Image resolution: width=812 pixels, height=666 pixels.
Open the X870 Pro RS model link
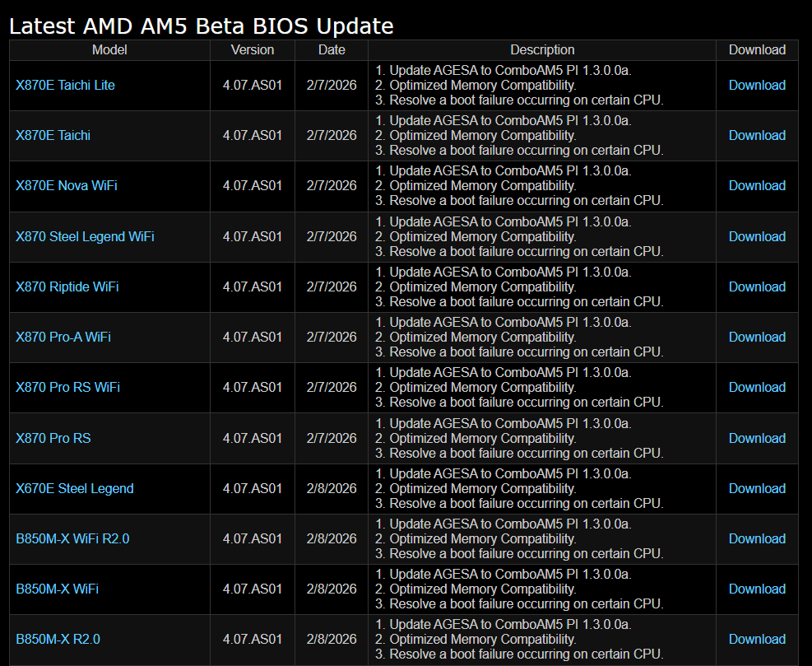click(53, 438)
